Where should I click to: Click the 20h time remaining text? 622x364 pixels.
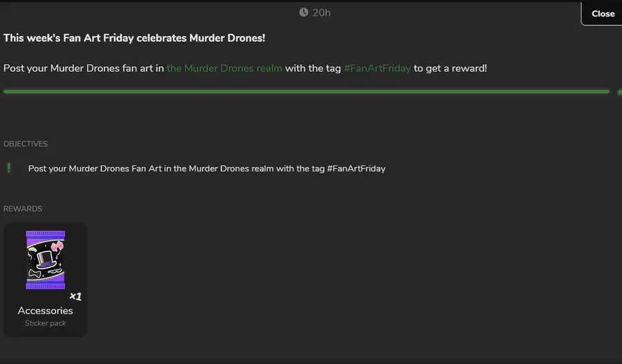[321, 12]
